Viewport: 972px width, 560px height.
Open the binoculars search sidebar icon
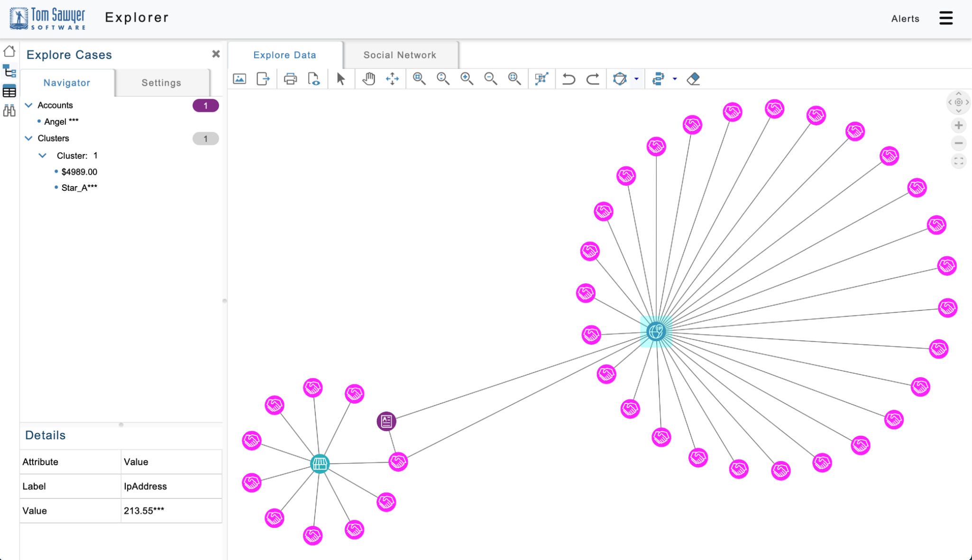tap(9, 110)
